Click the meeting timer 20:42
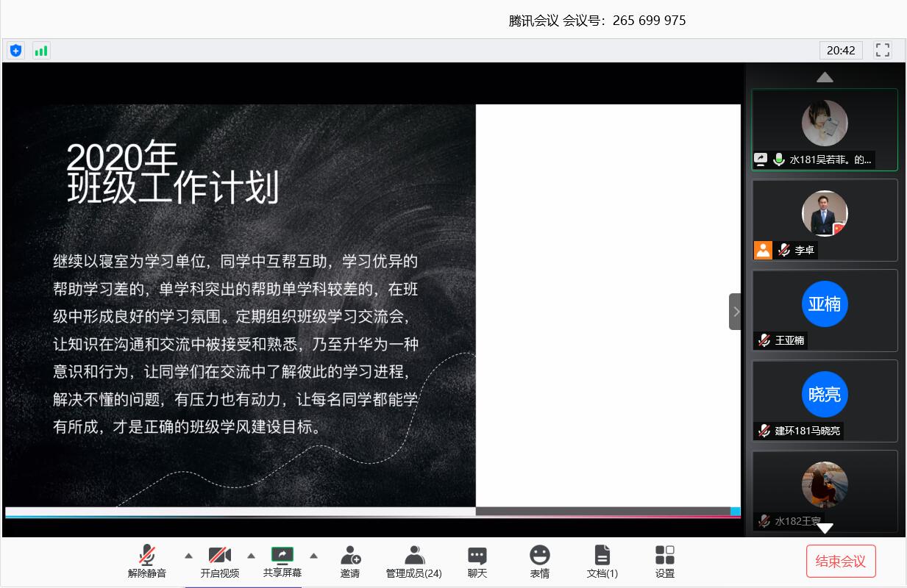Image resolution: width=907 pixels, height=588 pixels. tap(841, 50)
